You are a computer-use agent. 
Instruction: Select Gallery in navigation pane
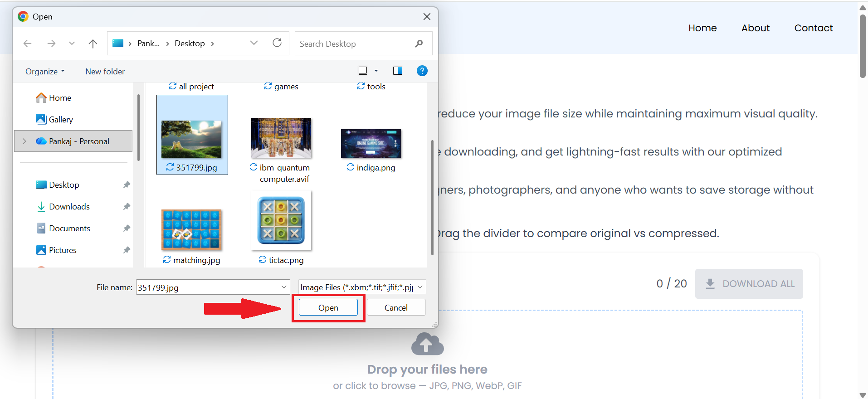[55, 120]
